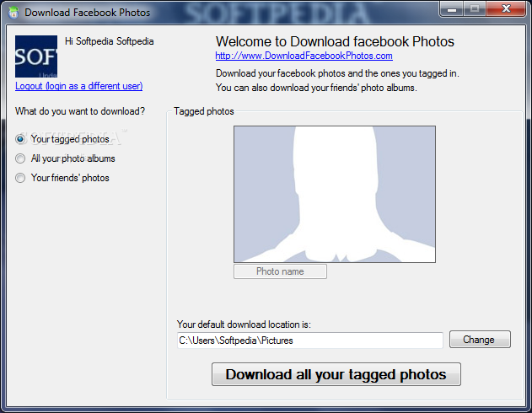Select the All your photo albums option
The height and width of the screenshot is (413, 532).
tap(66, 158)
